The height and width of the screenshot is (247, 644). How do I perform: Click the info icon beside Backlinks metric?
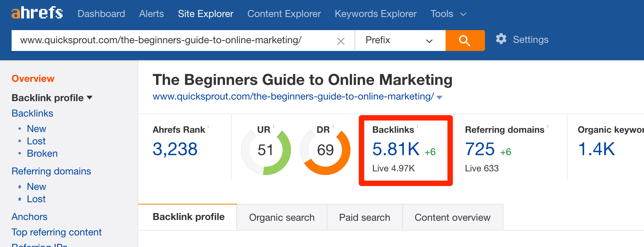tap(417, 126)
